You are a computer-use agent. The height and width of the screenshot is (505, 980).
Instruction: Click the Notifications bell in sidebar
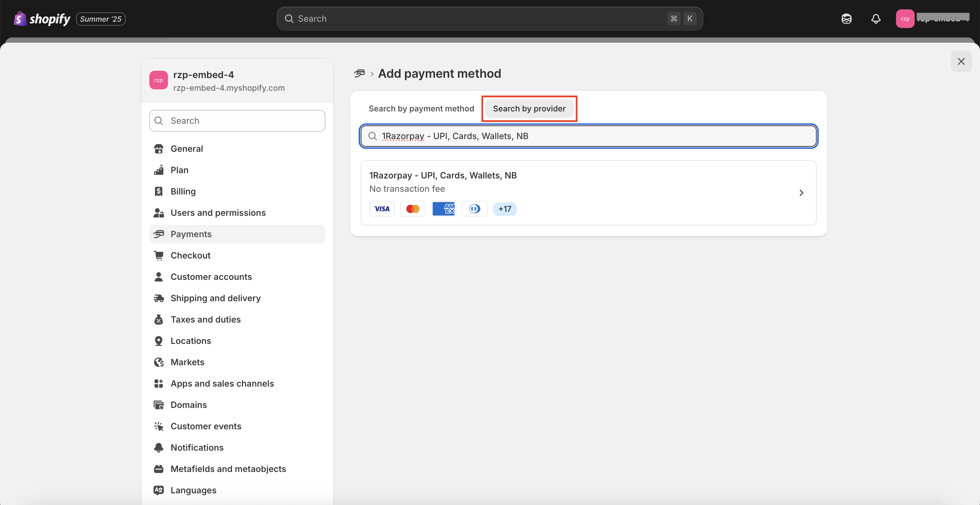(159, 447)
